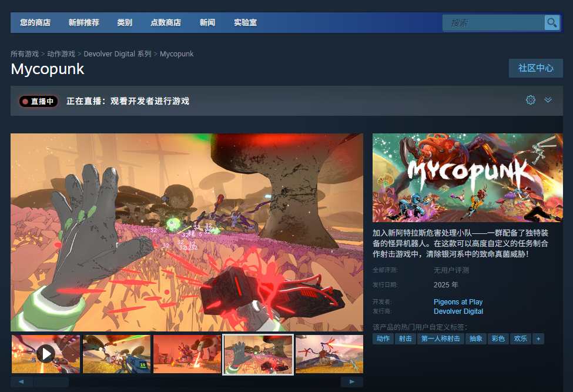This screenshot has height=392, width=573.
Task: Follow 所有游戏 breadcrumb link
Action: (x=25, y=53)
